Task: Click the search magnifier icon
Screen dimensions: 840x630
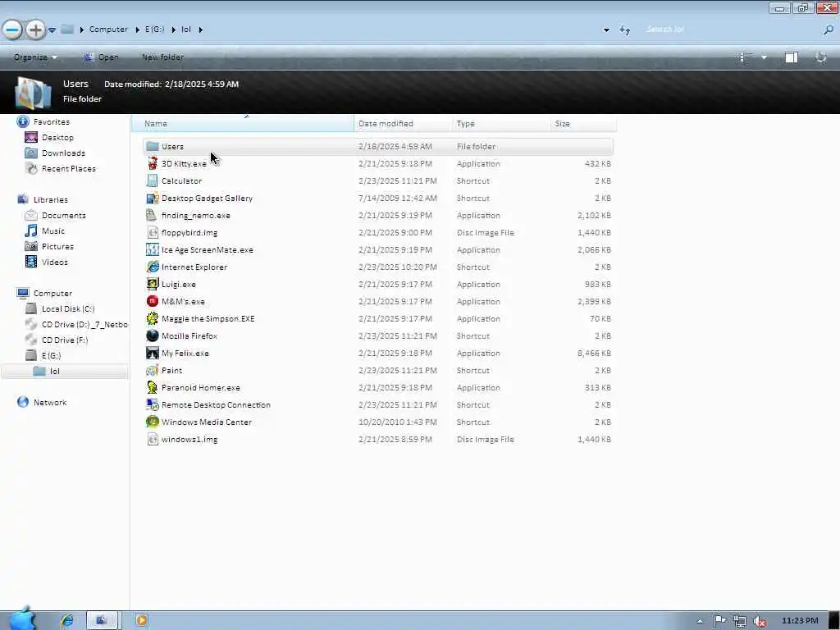Action: (829, 30)
